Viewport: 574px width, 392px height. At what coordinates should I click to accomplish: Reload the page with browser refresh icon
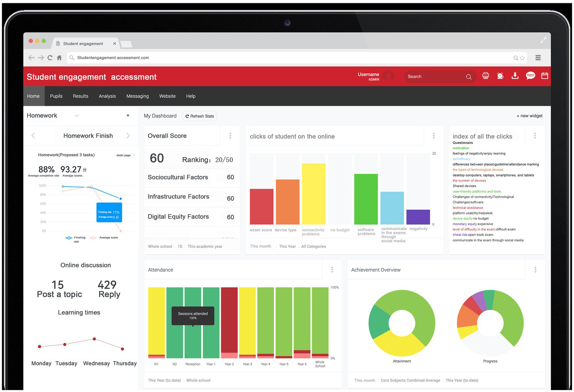[50, 58]
